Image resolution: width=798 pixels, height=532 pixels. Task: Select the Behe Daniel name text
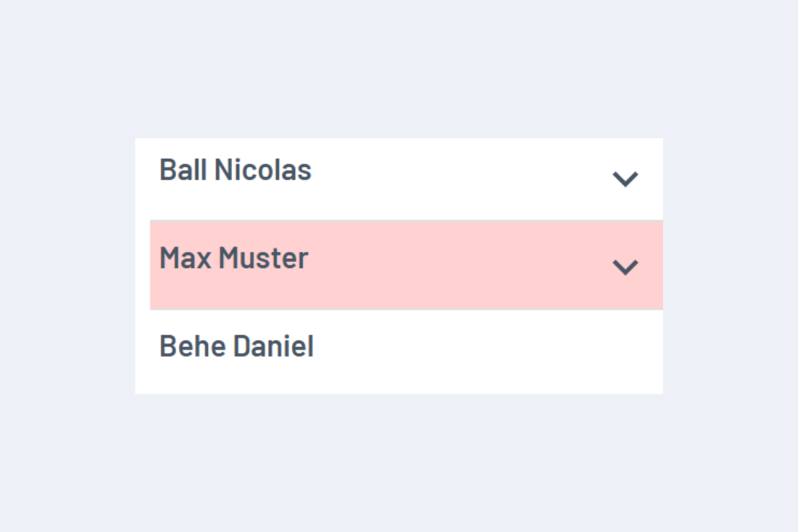point(236,346)
